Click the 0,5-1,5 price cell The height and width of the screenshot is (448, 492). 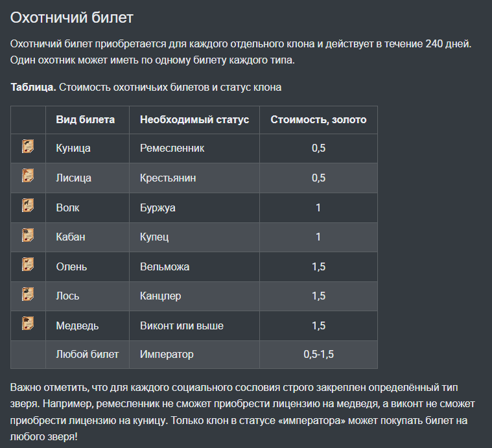[318, 355]
